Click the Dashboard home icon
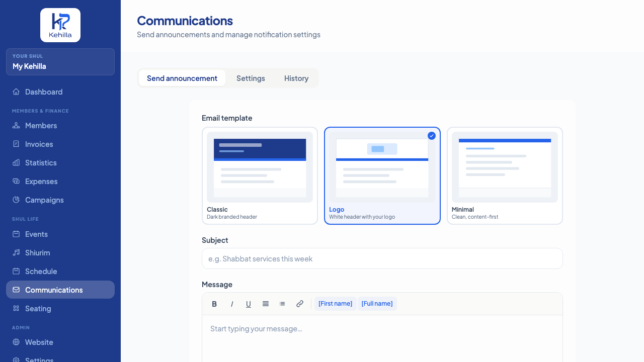 click(16, 92)
